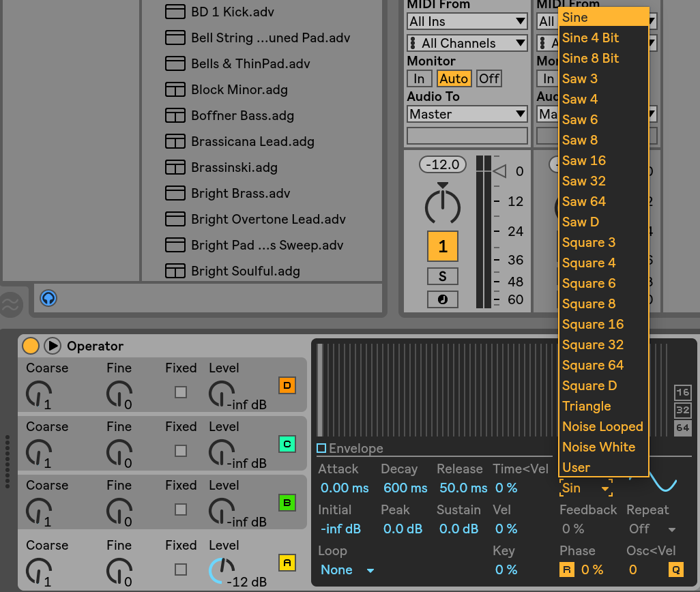Viewport: 700px width, 592px height.
Task: Click oscillator D Coarse knob
Action: pos(39,394)
